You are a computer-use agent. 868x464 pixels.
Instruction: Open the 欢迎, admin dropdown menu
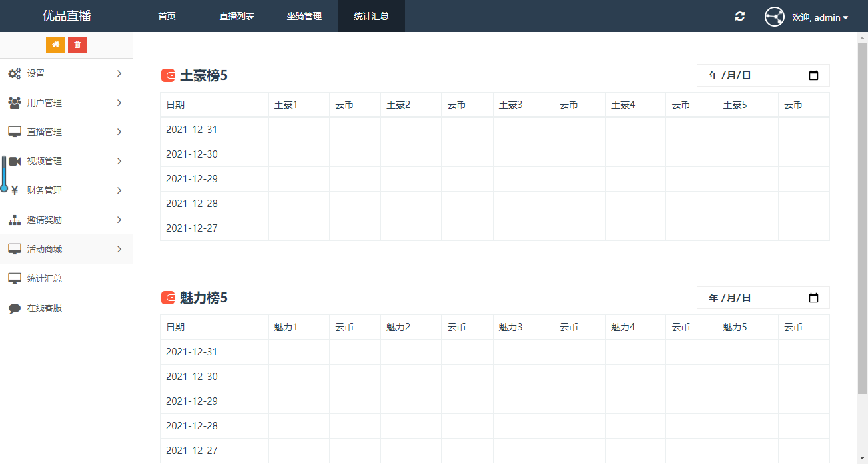819,17
